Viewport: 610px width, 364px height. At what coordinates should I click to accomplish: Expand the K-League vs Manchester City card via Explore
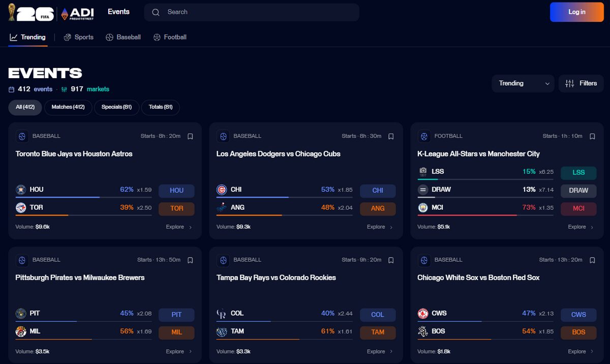coord(581,227)
